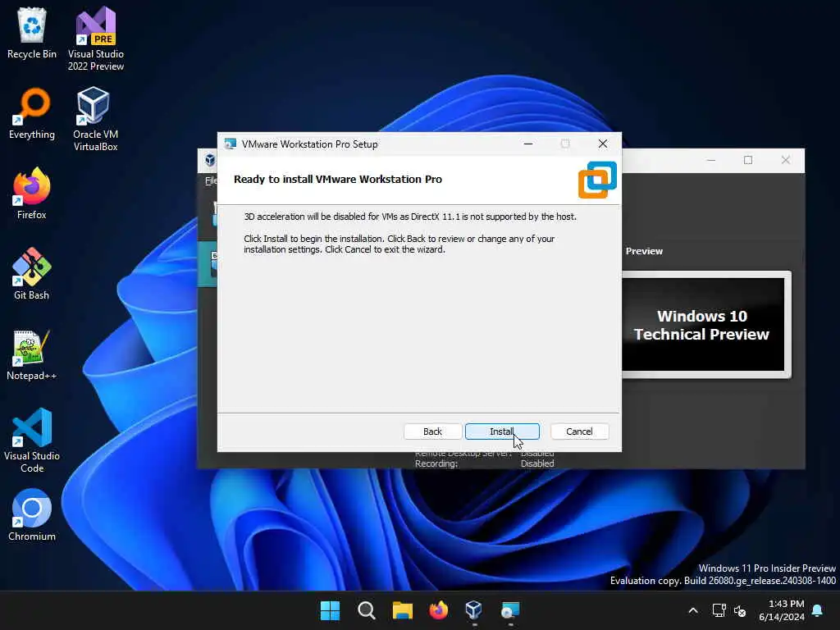Screen dimensions: 840x630
Task: Maximize the VirtualBox window
Action: click(748, 160)
